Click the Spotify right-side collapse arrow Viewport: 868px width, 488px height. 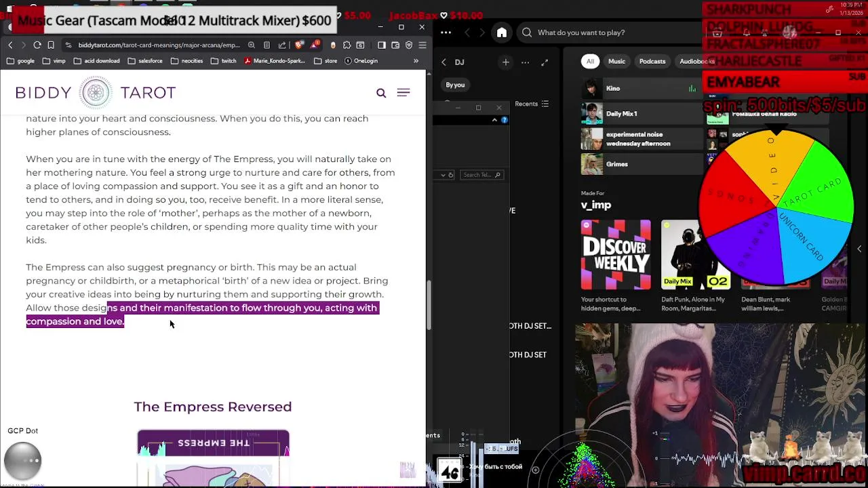click(859, 249)
